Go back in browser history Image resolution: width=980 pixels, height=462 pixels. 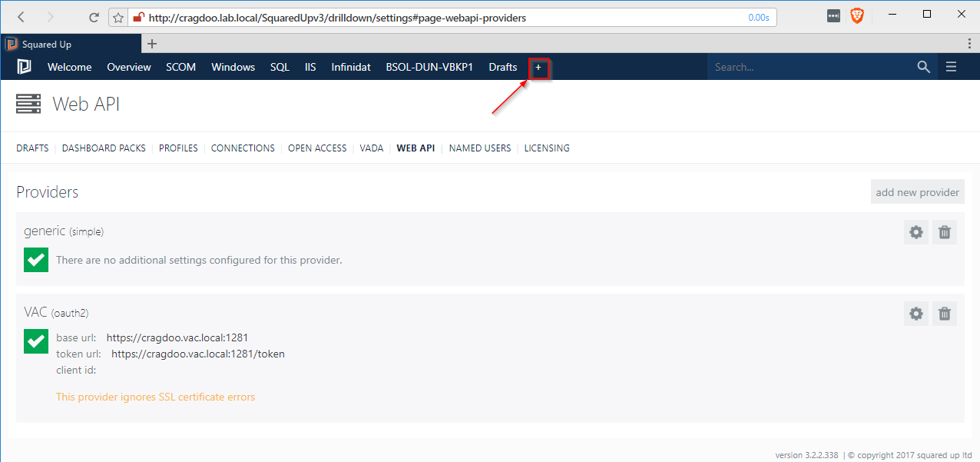(22, 16)
